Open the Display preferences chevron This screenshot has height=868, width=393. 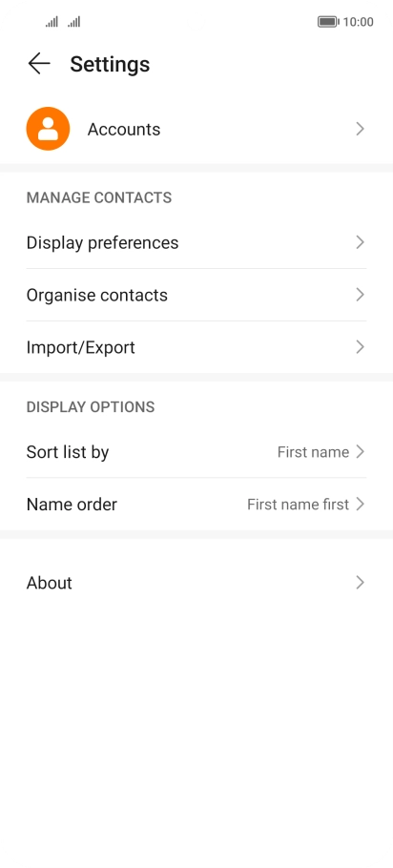[x=361, y=242]
